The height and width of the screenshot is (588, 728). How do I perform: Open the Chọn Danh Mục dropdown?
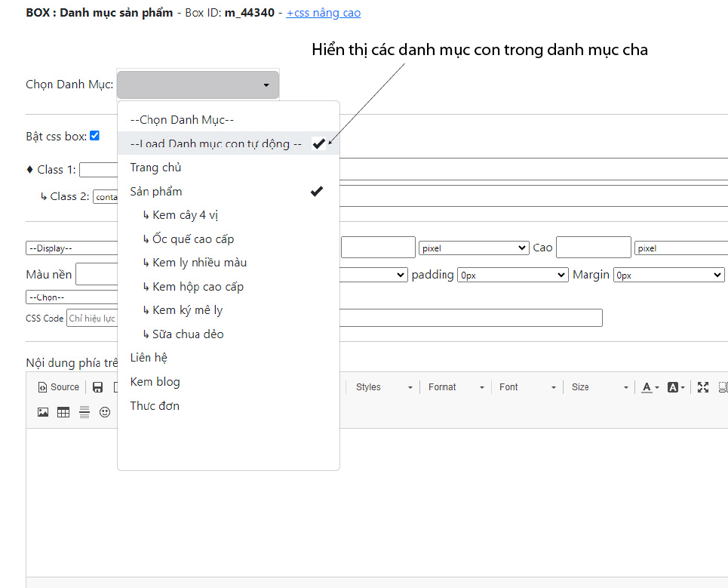[x=198, y=85]
